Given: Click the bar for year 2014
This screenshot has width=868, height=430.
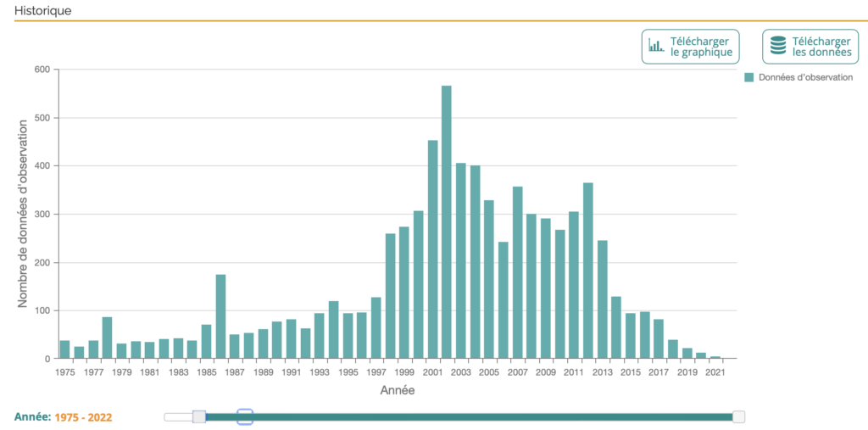Looking at the screenshot, I should 616,327.
